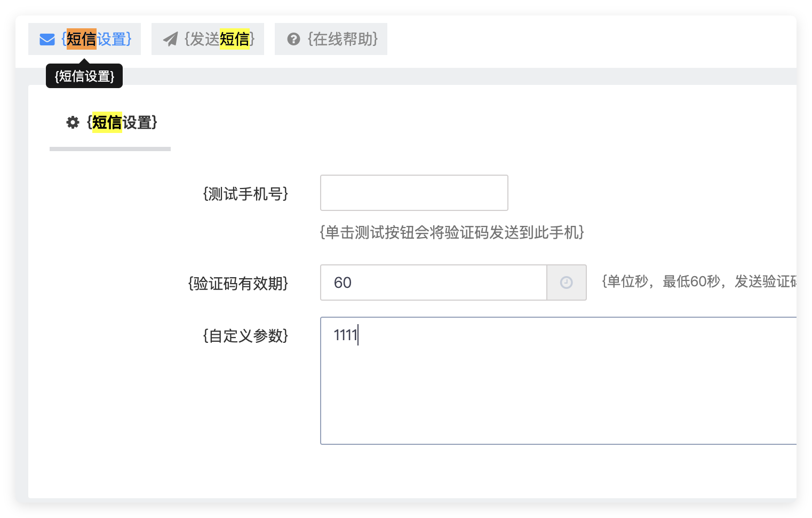Click the paper plane icon for 发送短信

170,40
